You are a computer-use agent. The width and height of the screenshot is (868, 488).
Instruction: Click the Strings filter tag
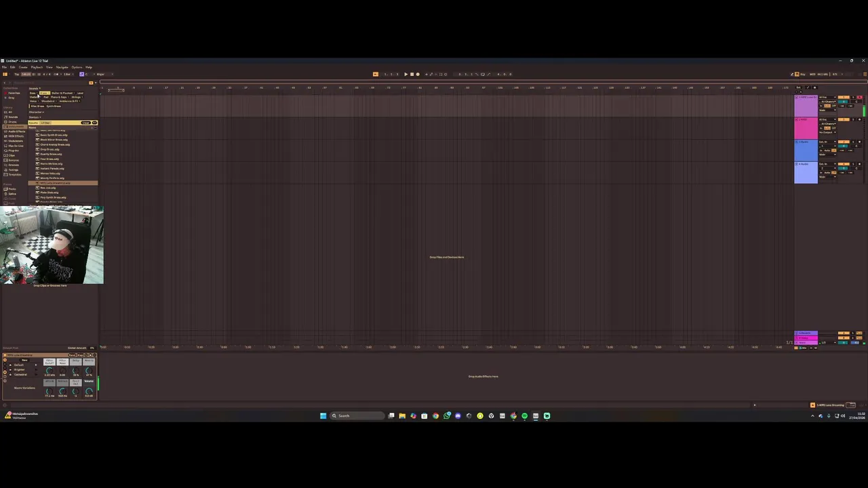pyautogui.click(x=77, y=97)
